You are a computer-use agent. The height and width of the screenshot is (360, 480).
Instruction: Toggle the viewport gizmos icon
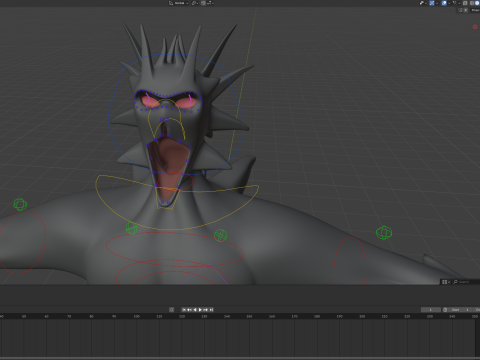coord(432,3)
